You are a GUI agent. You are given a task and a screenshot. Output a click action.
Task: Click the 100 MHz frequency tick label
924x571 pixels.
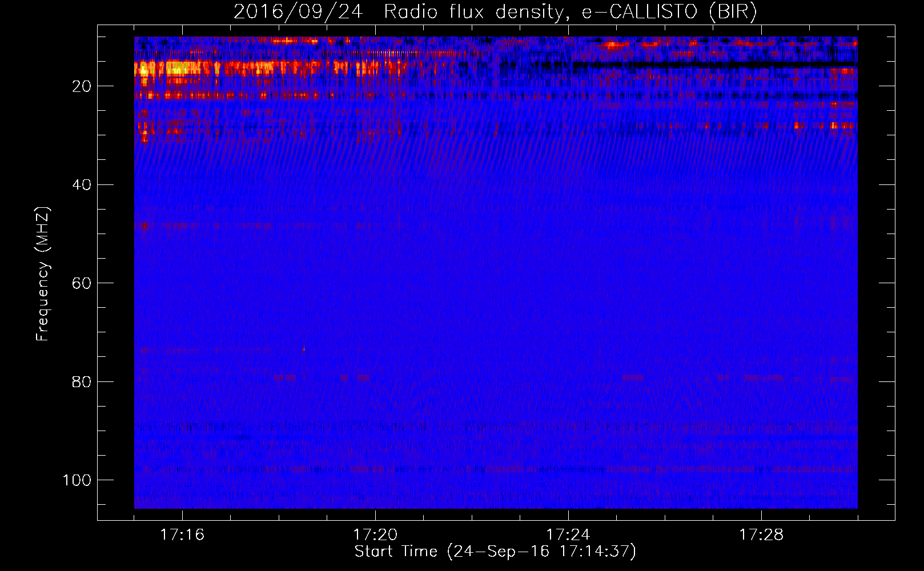tap(77, 480)
